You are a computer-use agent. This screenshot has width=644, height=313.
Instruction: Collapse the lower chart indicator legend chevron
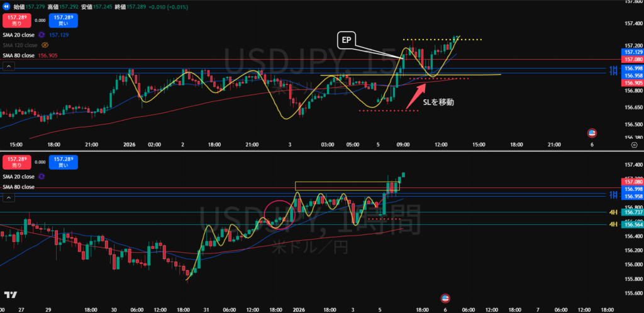pyautogui.click(x=8, y=197)
